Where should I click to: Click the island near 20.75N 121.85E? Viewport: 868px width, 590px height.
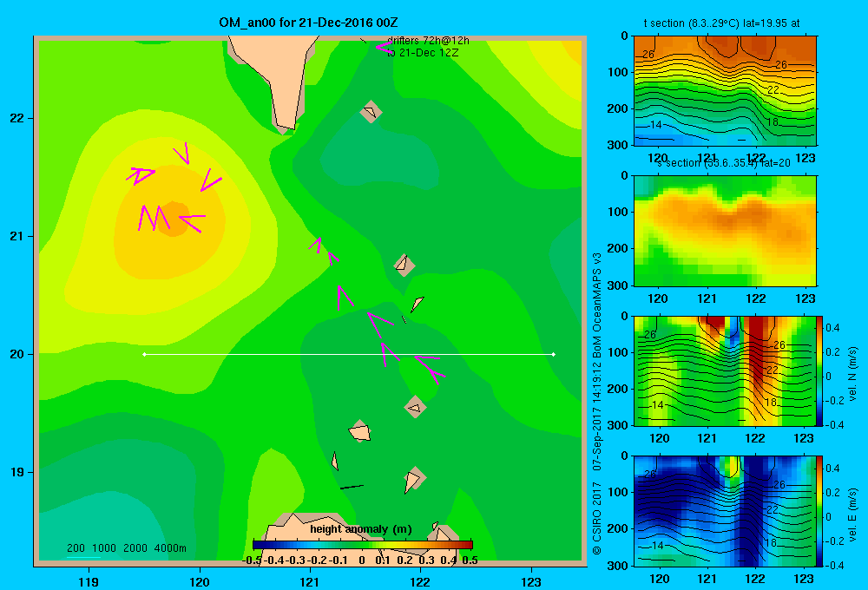tap(404, 265)
